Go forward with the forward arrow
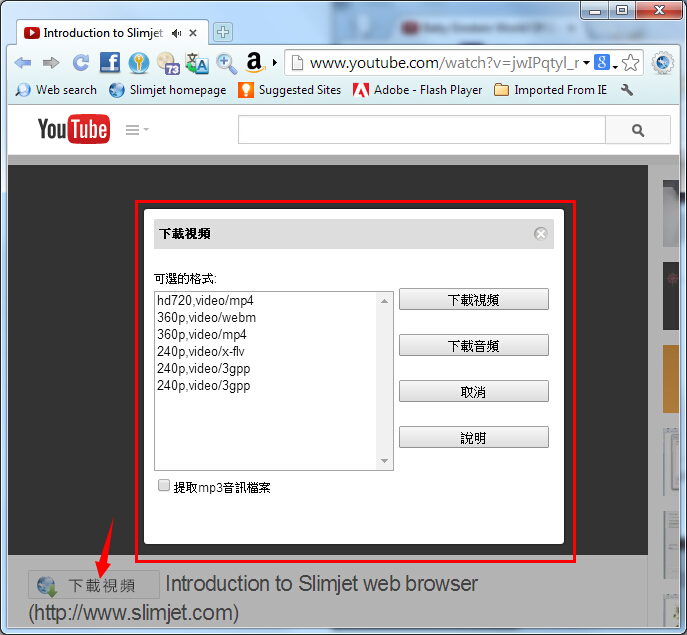 coord(51,63)
